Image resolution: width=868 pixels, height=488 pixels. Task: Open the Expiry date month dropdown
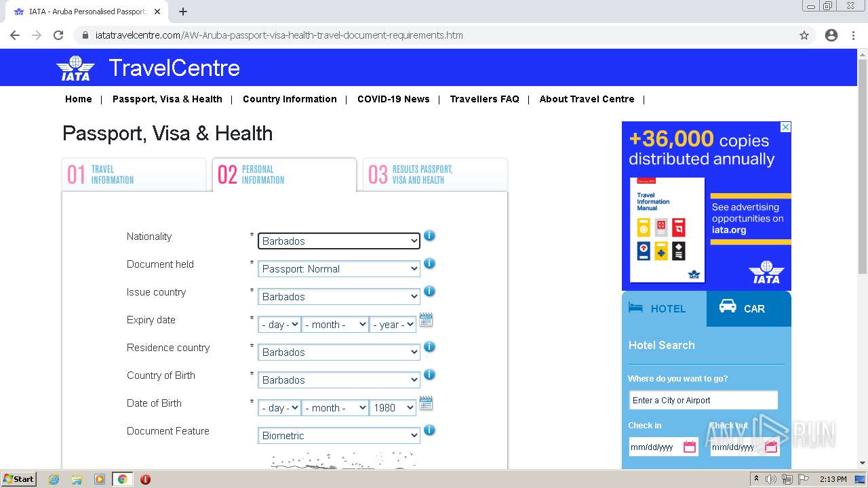pos(335,325)
